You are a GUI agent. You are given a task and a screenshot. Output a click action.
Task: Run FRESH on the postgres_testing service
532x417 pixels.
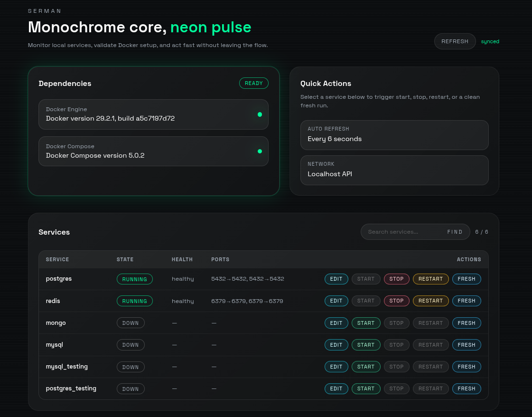coord(467,389)
